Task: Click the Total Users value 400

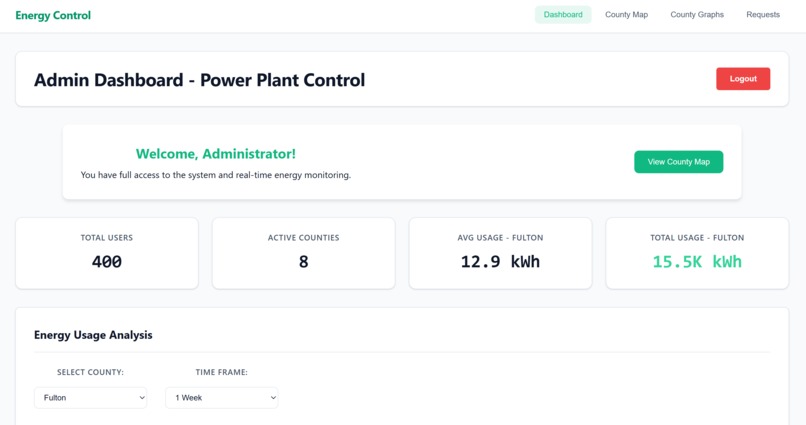Action: click(x=106, y=262)
